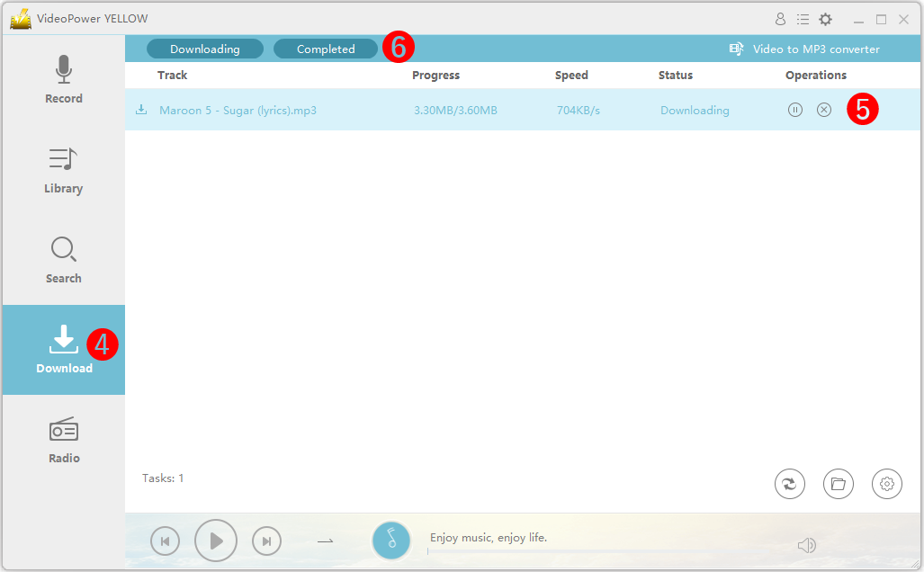Switch to the Completed tab

pyautogui.click(x=326, y=49)
